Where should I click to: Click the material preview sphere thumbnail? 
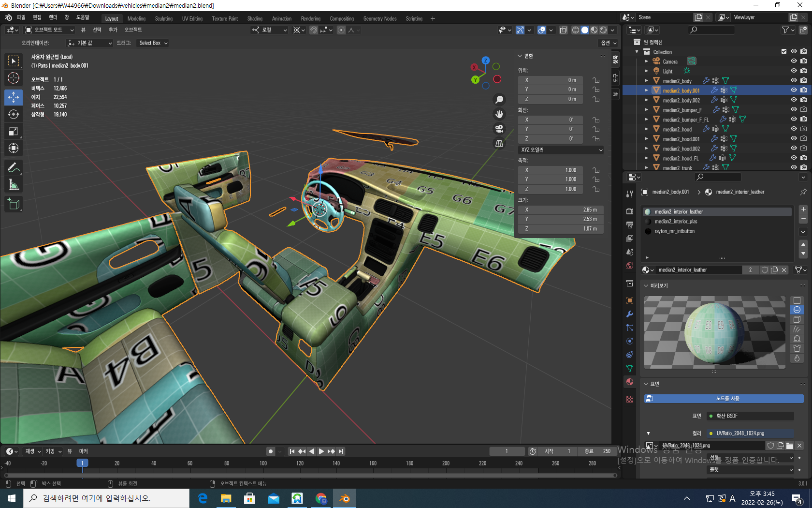pos(714,332)
